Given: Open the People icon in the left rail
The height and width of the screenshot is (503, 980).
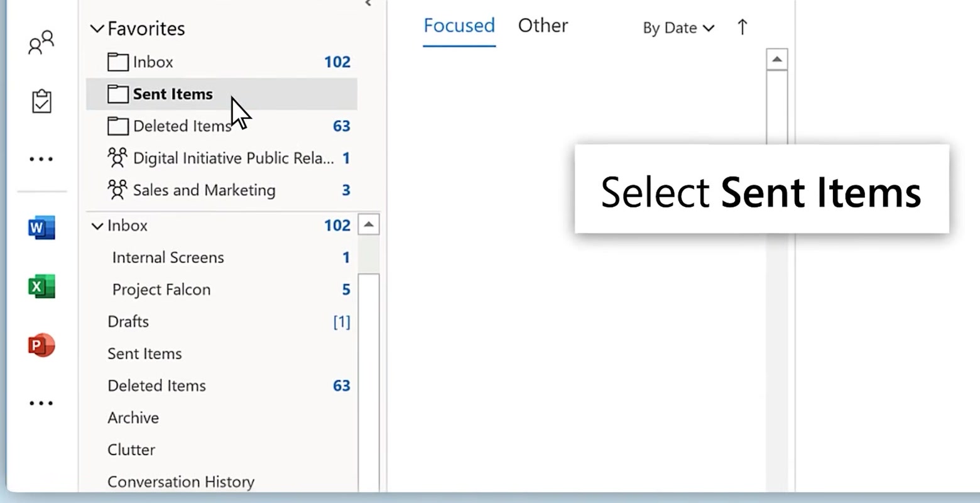Looking at the screenshot, I should pos(41,43).
